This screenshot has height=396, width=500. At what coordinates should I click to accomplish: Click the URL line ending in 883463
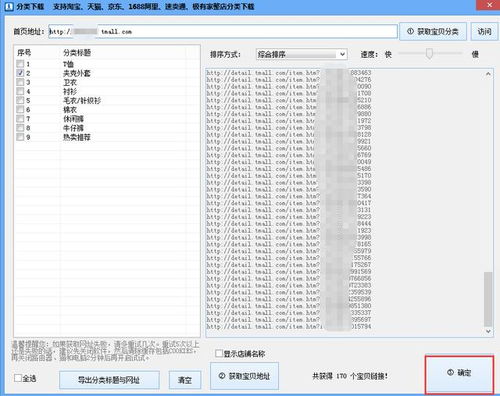click(x=289, y=72)
